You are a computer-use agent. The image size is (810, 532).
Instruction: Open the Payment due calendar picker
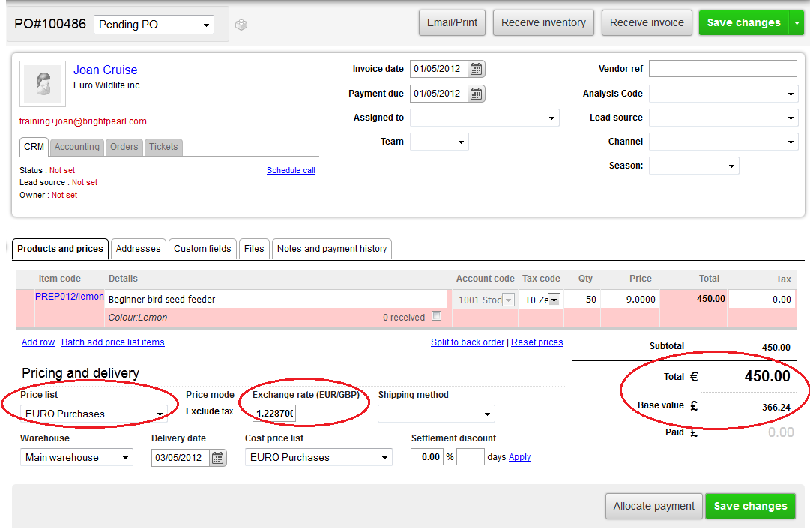point(477,94)
